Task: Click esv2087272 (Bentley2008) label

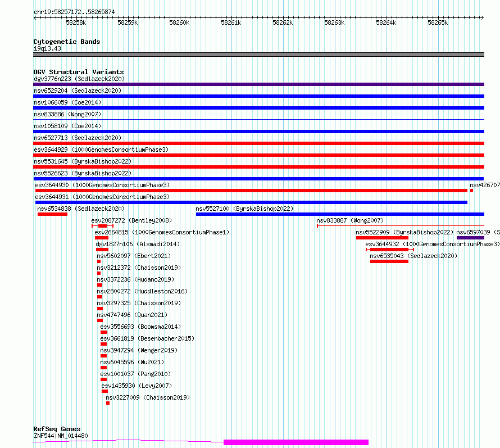Action: (131, 220)
